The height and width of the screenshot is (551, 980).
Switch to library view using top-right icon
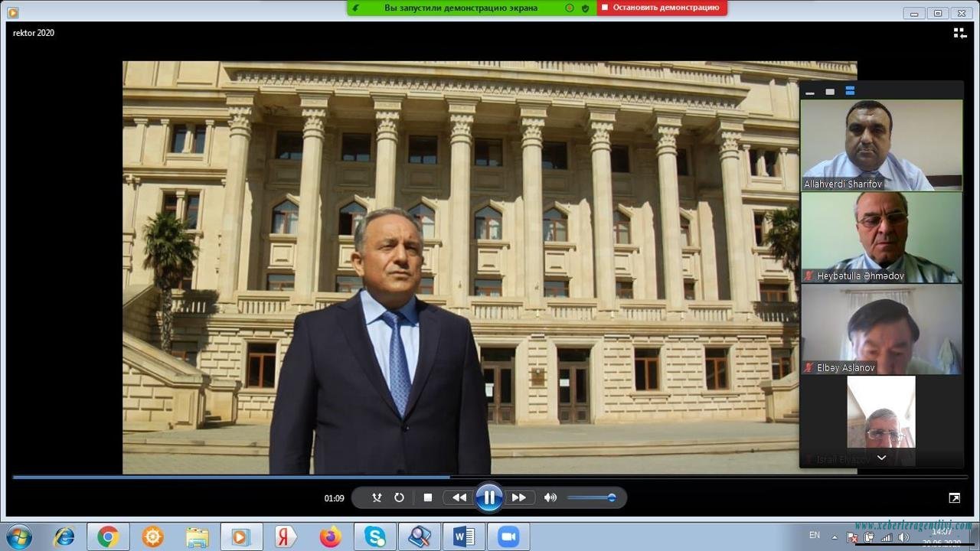[x=959, y=33]
